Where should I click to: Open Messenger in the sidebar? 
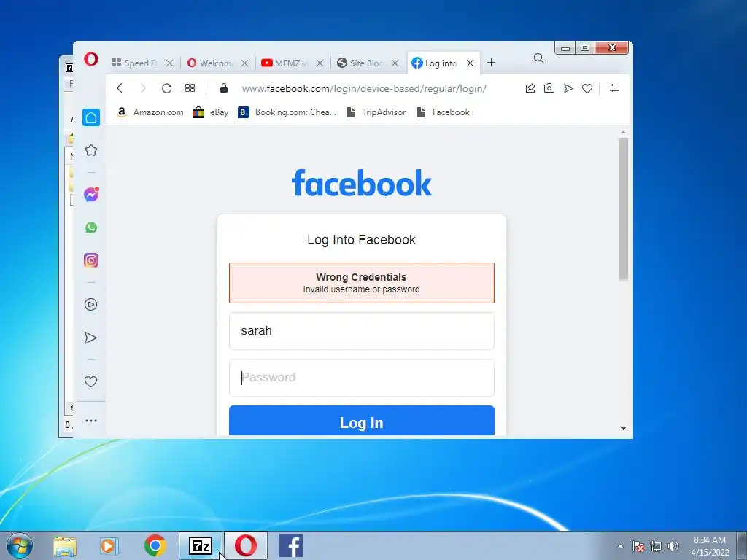91,194
